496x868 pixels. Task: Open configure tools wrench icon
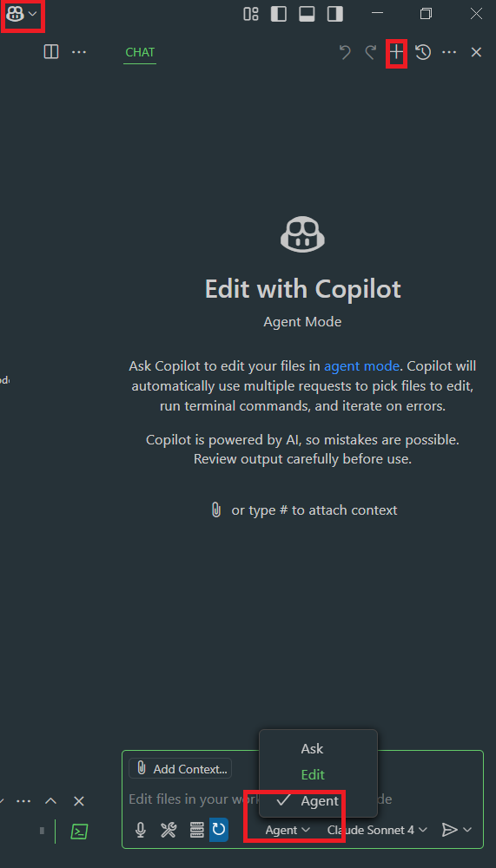pos(169,829)
